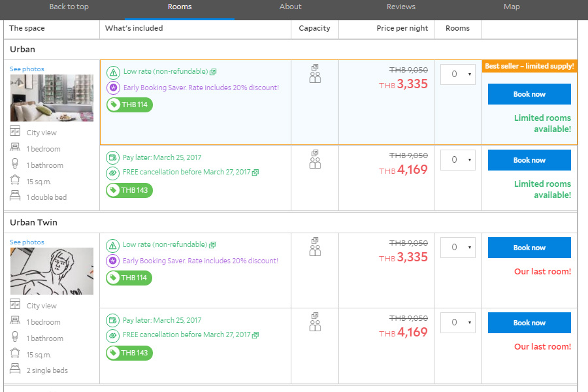Click the Early Booking Saver icon for Urban Twin
Viewport: 588px width, 392px height.
113,261
